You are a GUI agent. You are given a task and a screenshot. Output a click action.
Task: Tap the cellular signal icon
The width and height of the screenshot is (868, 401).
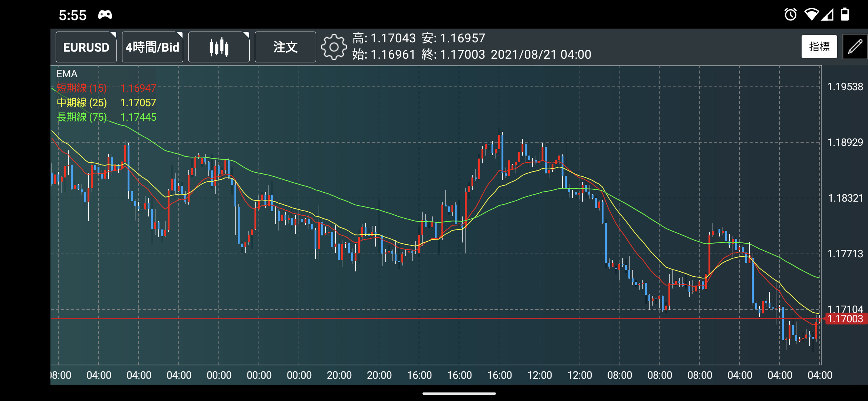828,15
